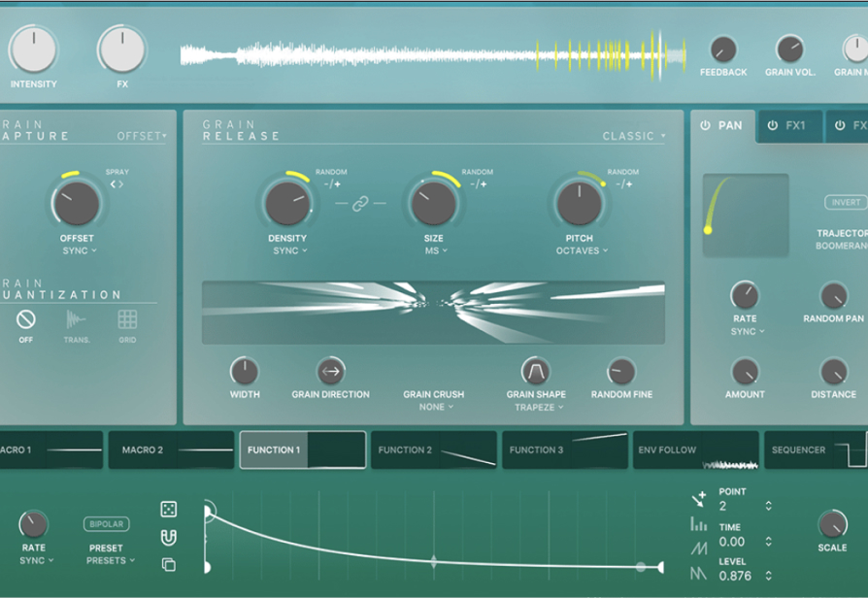Toggle the PAN power button

(x=705, y=126)
